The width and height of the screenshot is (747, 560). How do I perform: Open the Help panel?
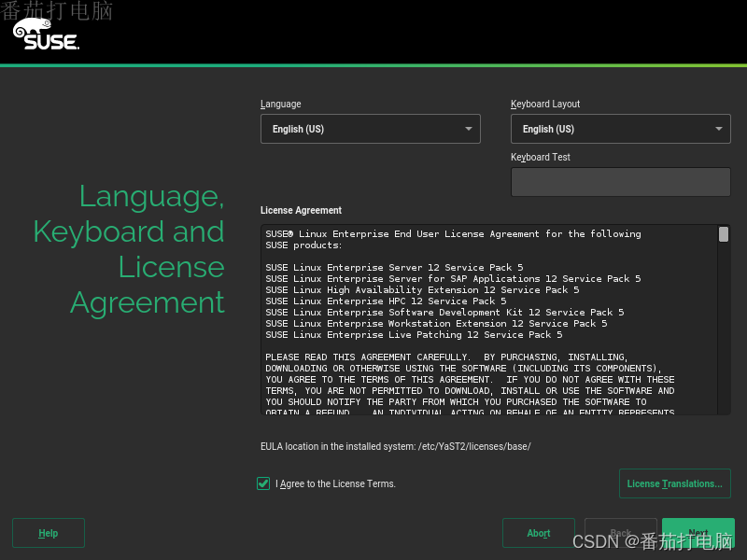coord(48,533)
